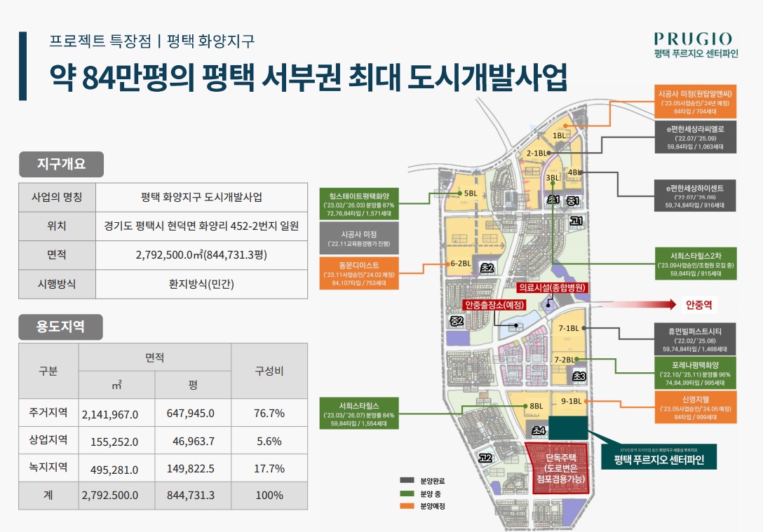The image size is (763, 532).
Task: Click the address cell 화양리 452-2번지 일원
Action: pos(201,226)
